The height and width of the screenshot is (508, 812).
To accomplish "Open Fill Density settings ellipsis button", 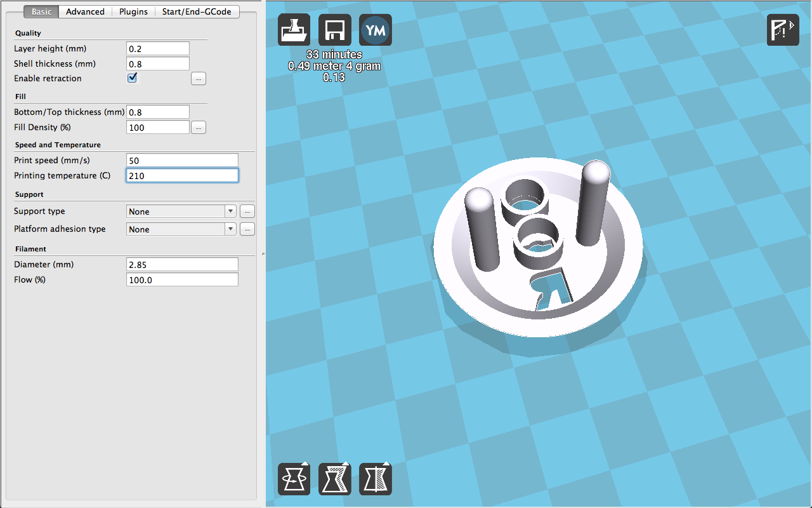I will tap(199, 128).
